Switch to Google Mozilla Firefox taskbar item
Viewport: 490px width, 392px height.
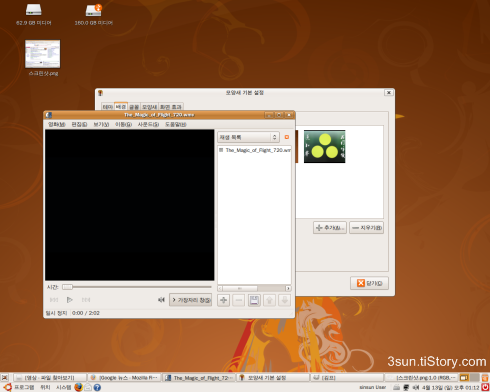coord(124,378)
